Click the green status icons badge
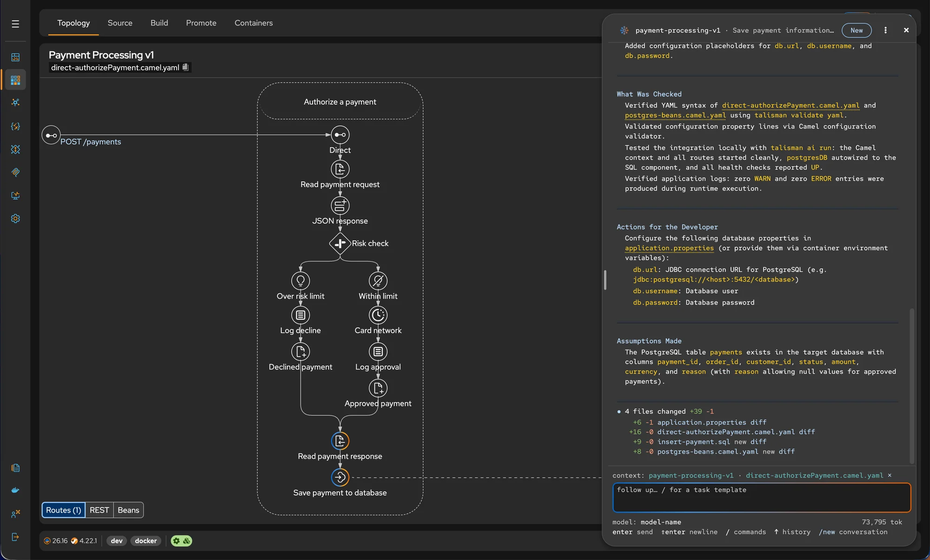Screen dimensions: 930x560 pos(181,541)
